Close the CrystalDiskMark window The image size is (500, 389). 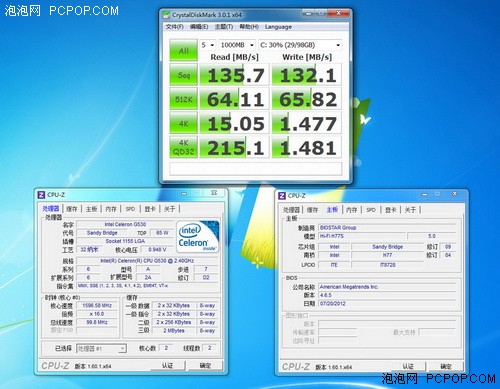pyautogui.click(x=339, y=13)
